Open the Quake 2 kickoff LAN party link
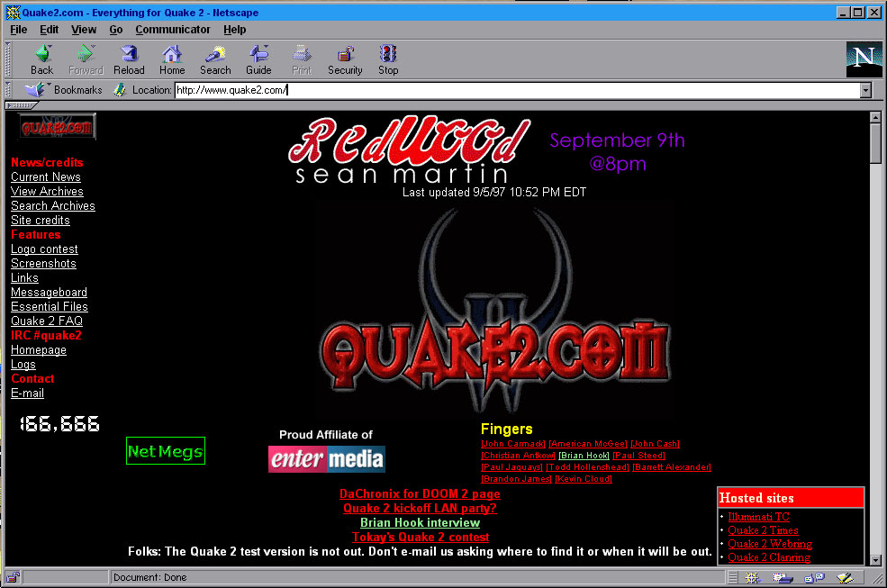 point(420,508)
